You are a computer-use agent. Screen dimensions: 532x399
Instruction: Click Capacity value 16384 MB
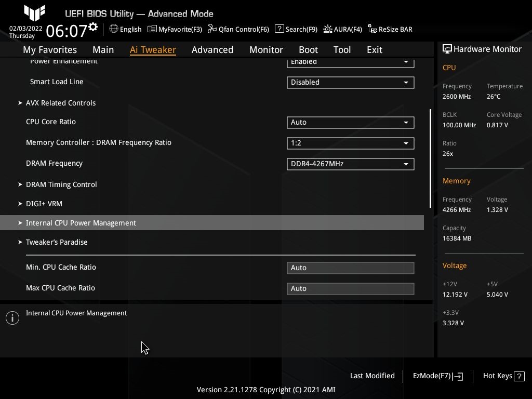tap(457, 238)
